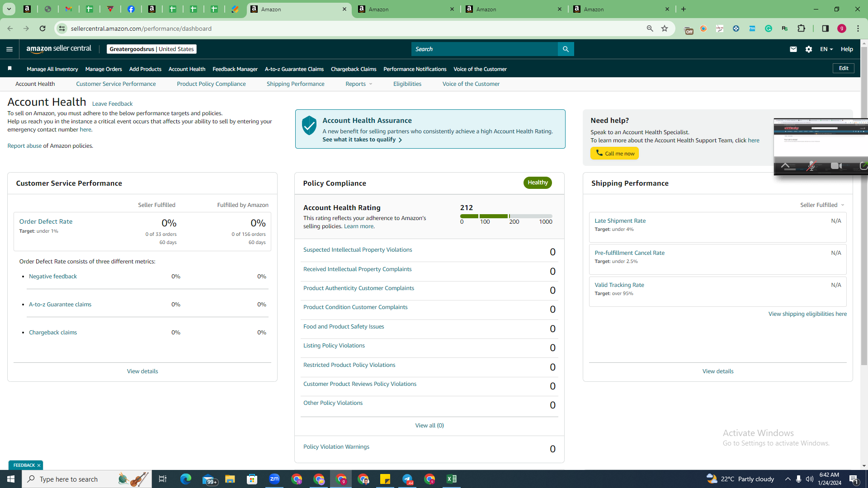Expand the Reports dropdown menu
The width and height of the screenshot is (868, 488).
click(359, 84)
